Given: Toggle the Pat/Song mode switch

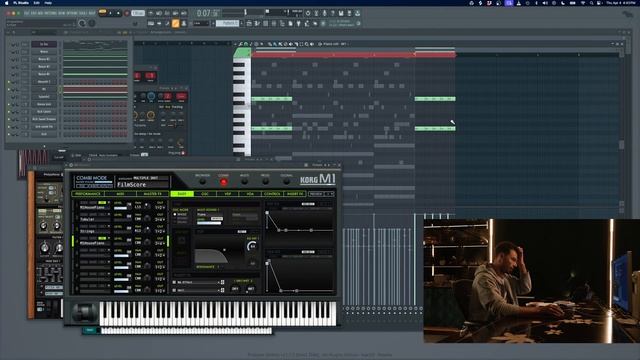Looking at the screenshot, I should point(102,13).
